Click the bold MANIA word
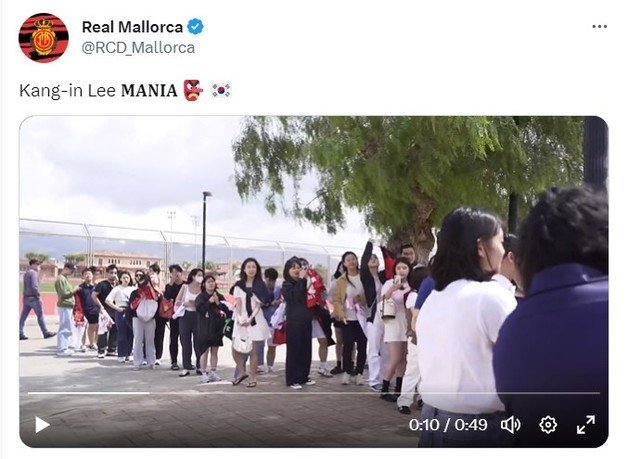628x459 pixels. click(149, 91)
